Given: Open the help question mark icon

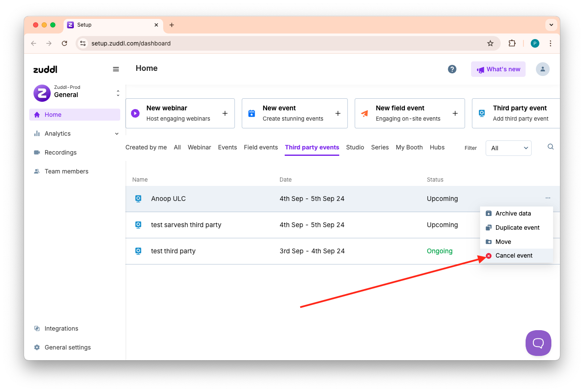Looking at the screenshot, I should 452,69.
